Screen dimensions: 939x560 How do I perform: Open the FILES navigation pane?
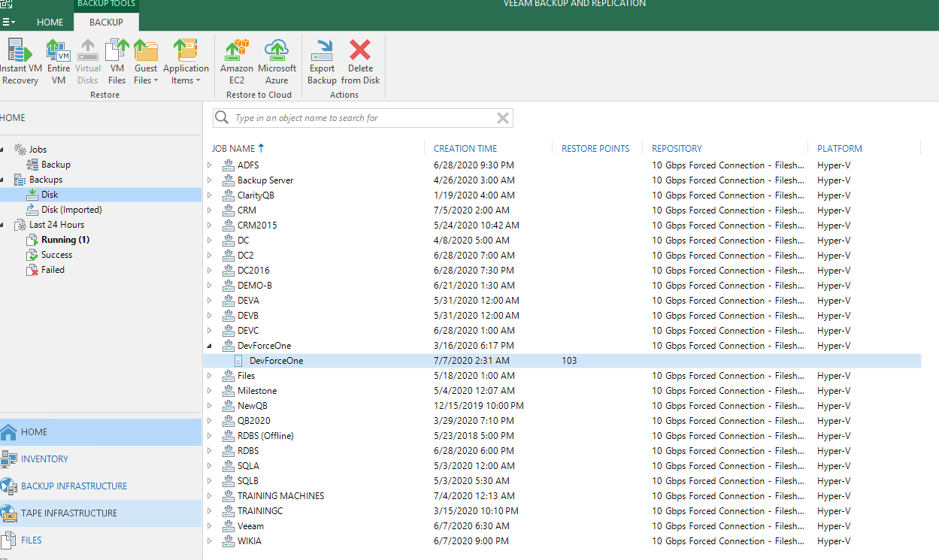click(101, 540)
